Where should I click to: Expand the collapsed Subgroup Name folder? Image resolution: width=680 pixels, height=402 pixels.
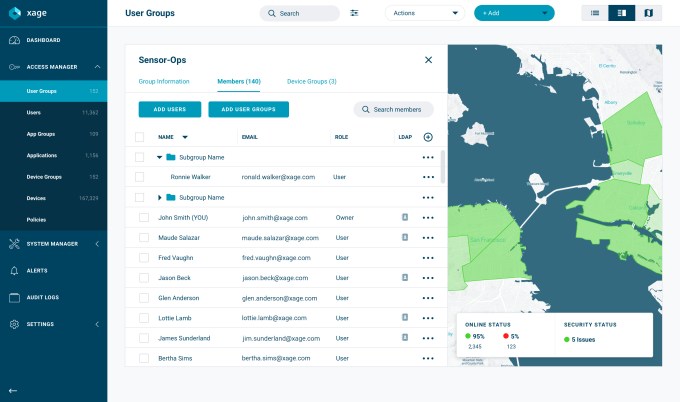[x=160, y=197]
